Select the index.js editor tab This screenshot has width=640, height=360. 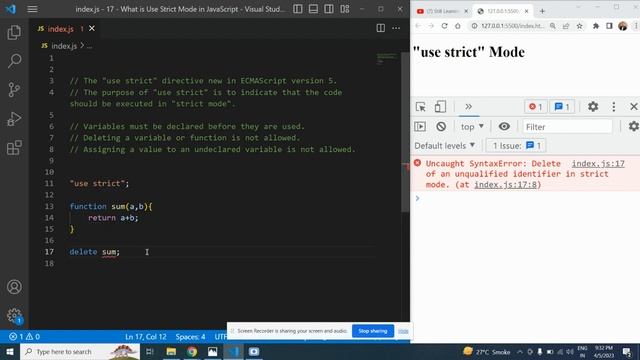60,29
